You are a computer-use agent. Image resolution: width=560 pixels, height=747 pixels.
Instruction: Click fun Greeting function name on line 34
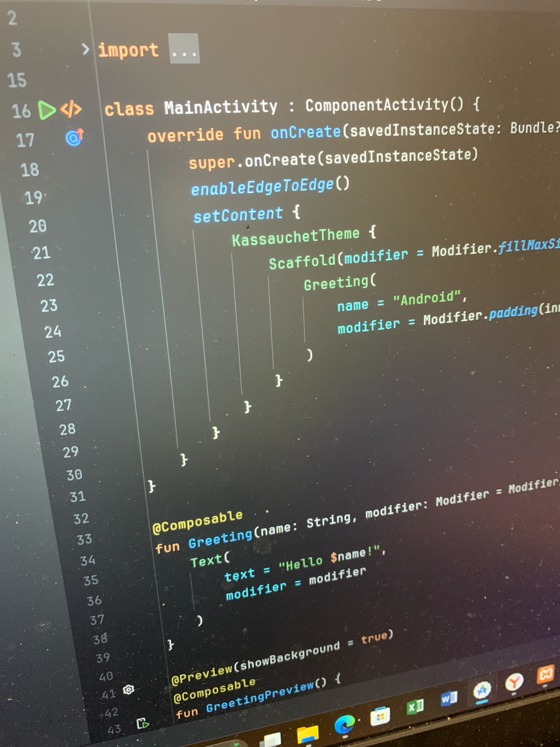pyautogui.click(x=220, y=539)
